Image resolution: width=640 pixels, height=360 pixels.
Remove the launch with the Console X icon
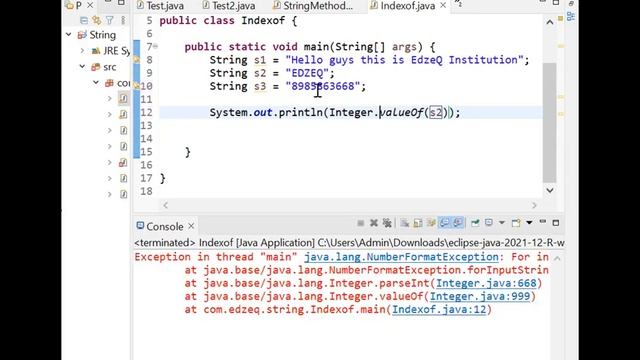[373, 223]
